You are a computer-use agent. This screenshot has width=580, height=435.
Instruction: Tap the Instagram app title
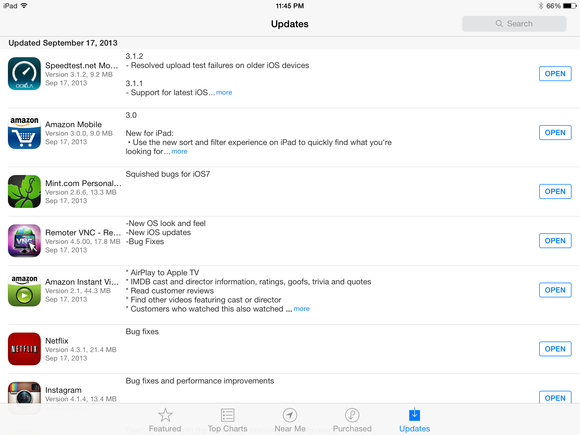tap(63, 390)
